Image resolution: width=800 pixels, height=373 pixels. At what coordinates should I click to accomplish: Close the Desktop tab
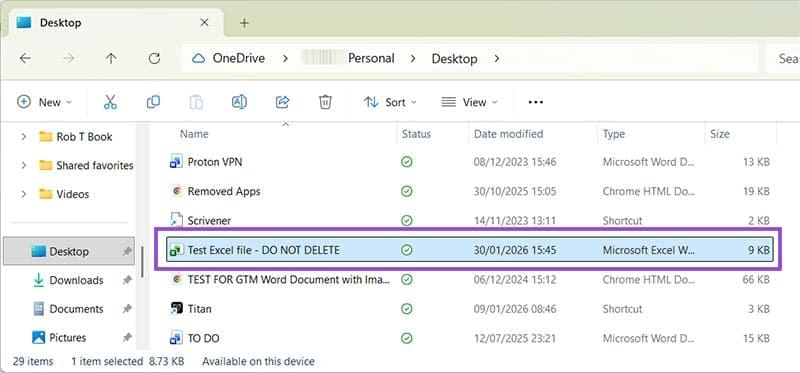pyautogui.click(x=204, y=22)
